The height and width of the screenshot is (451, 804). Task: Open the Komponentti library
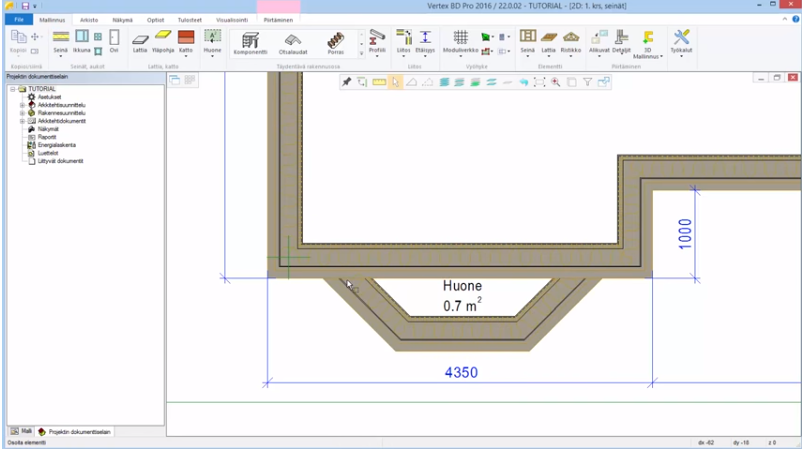pos(250,40)
